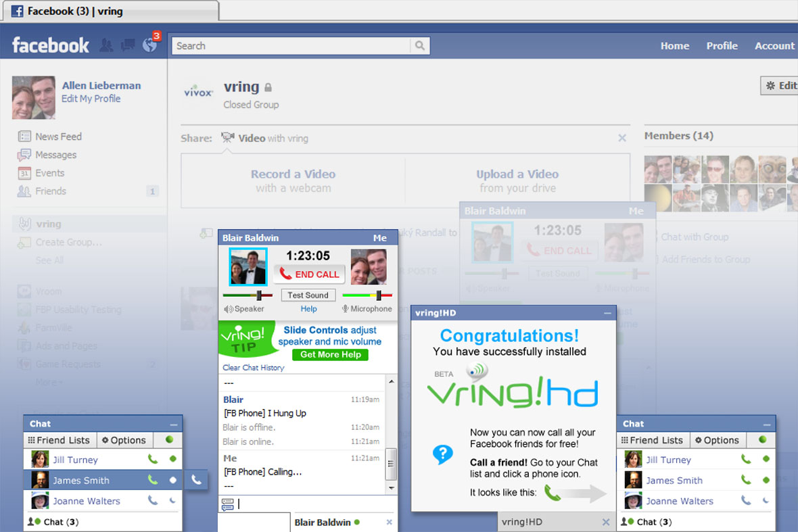
Task: Close the Blair Baldwin chat tab
Action: coord(390,523)
